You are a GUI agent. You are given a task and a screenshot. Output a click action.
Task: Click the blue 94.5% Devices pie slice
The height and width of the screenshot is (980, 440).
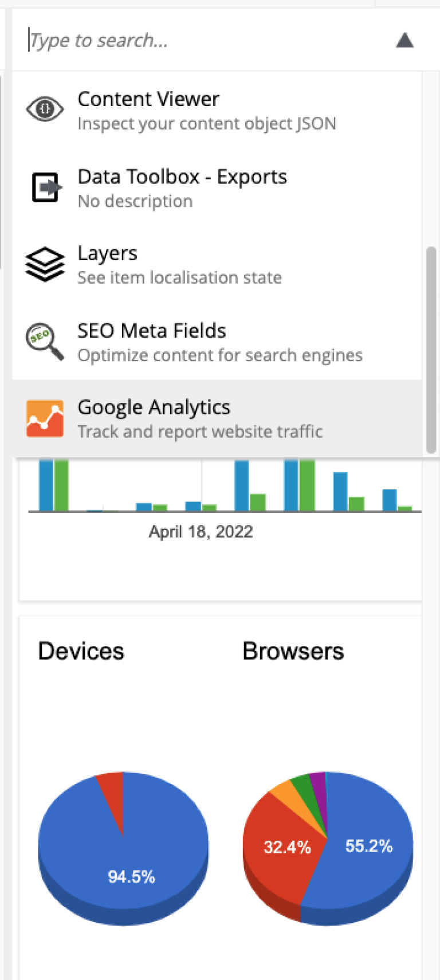(132, 876)
